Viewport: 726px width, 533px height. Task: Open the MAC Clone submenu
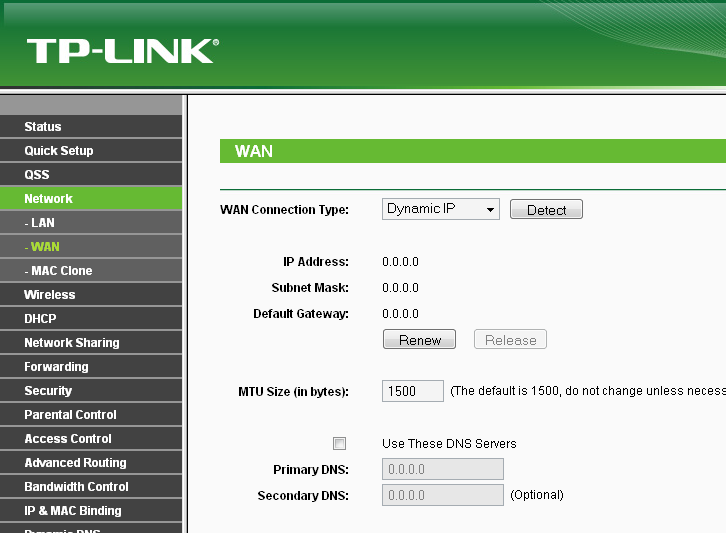tap(91, 271)
